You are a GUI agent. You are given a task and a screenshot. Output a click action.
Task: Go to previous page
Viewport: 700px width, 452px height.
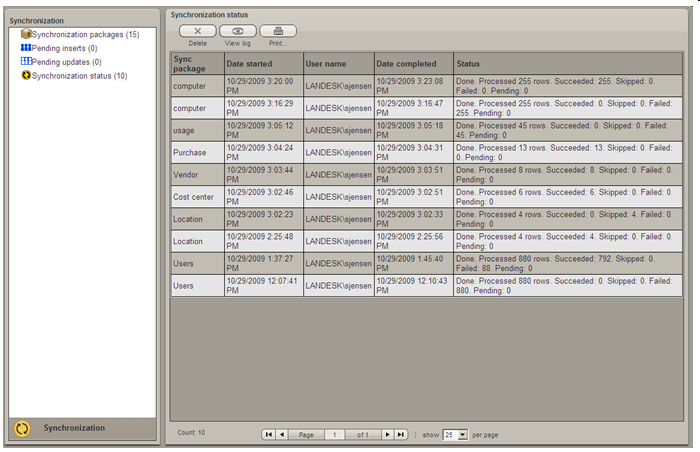click(282, 435)
